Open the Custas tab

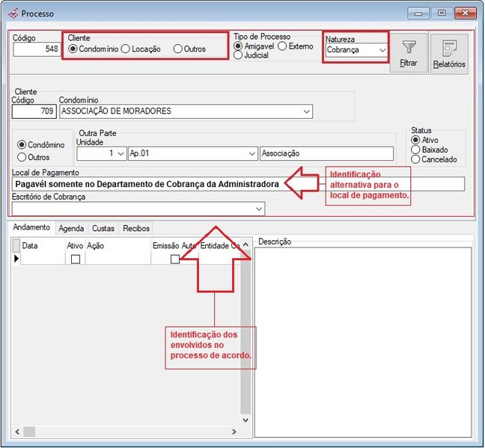click(103, 227)
